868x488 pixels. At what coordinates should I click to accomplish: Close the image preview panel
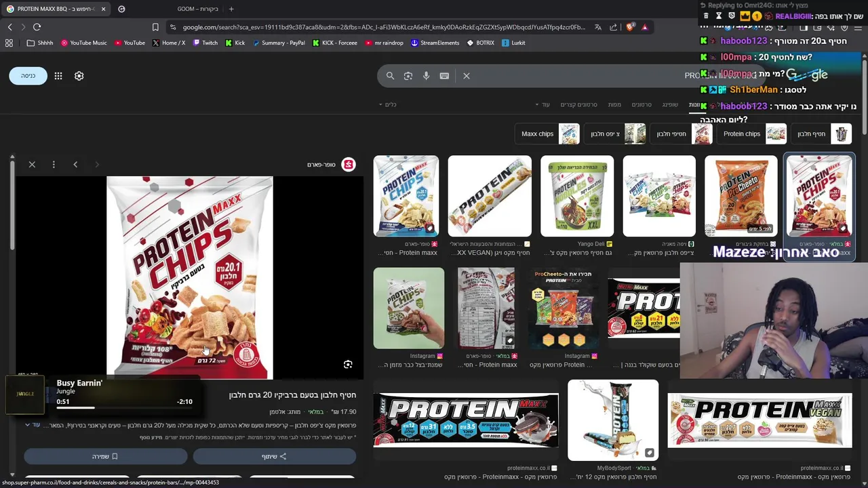[32, 165]
